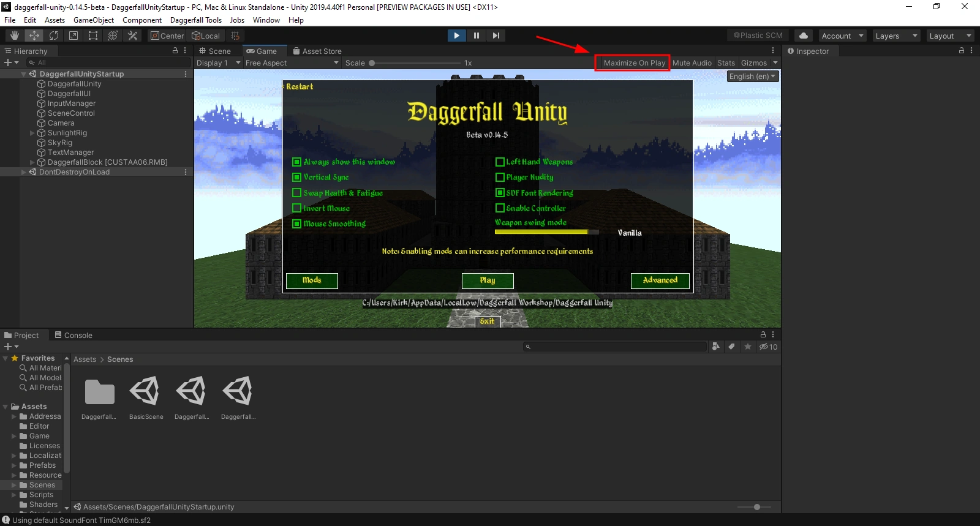This screenshot has height=526, width=980.
Task: Open DaggerfallUnityStartup scene options menu
Action: 186,74
